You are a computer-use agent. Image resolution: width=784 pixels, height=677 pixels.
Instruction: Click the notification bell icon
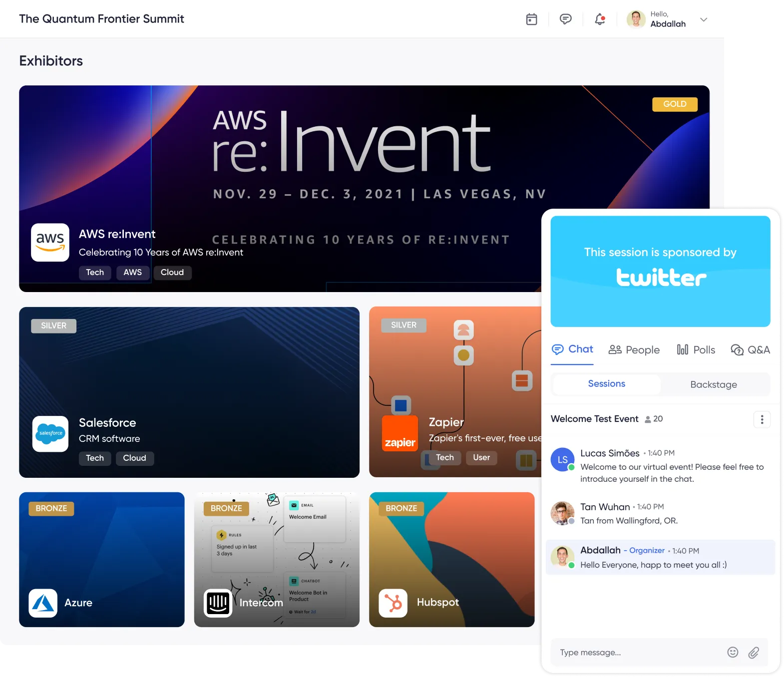point(600,19)
